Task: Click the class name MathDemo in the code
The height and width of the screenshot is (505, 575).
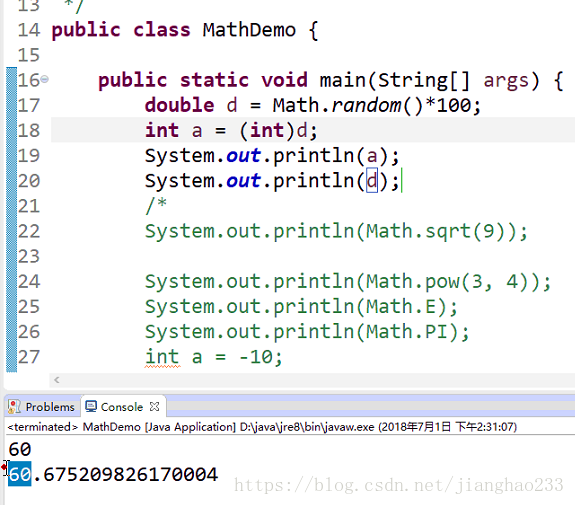Action: [x=249, y=30]
